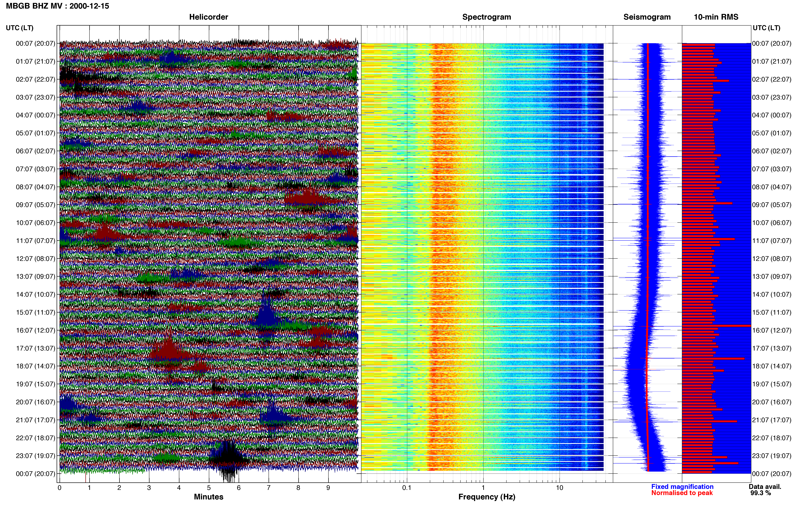Click the Data avail. 99.3 % text
The image size is (812, 508).
pos(765,490)
